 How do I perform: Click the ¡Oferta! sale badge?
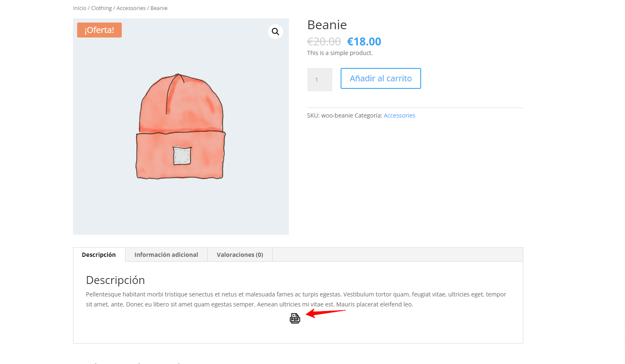click(99, 30)
